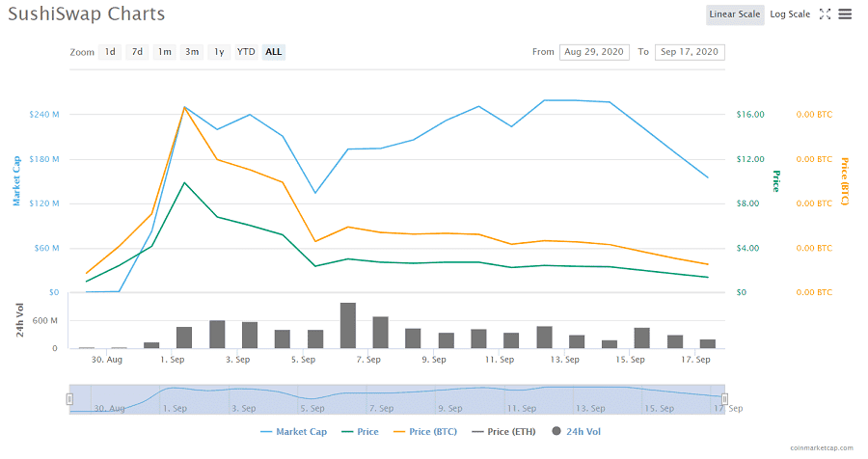The image size is (868, 459).
Task: Switch chart to Log Scale
Action: (790, 14)
